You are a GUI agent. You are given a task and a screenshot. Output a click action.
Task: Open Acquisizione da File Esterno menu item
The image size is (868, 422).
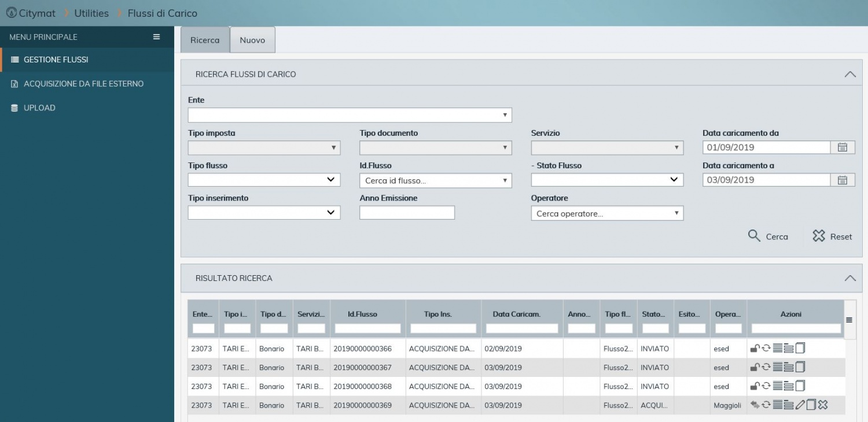[83, 84]
